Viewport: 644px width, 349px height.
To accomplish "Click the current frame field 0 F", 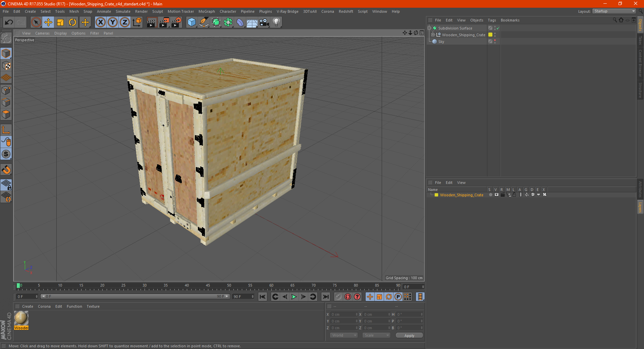I will [27, 297].
